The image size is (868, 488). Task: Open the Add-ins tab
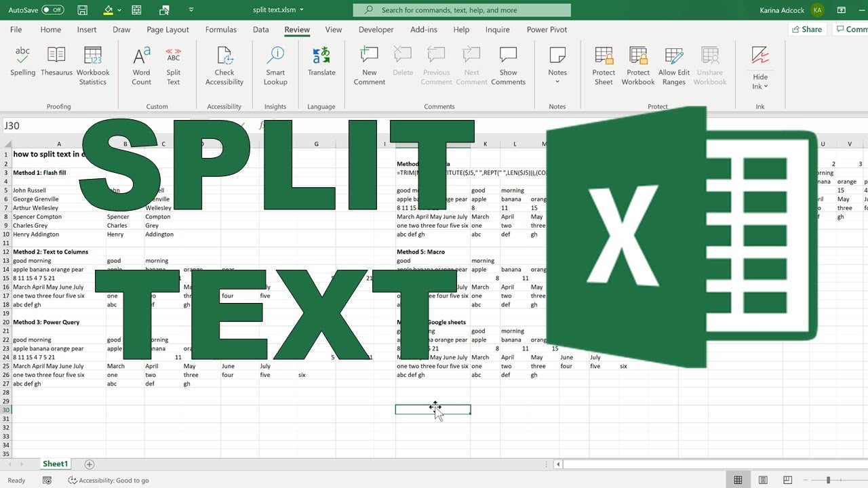(x=424, y=30)
